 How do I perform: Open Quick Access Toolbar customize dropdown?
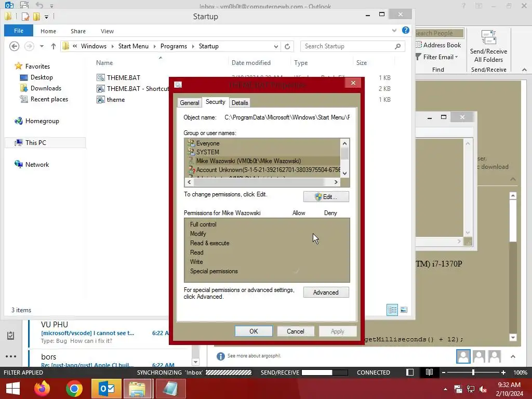[46, 17]
